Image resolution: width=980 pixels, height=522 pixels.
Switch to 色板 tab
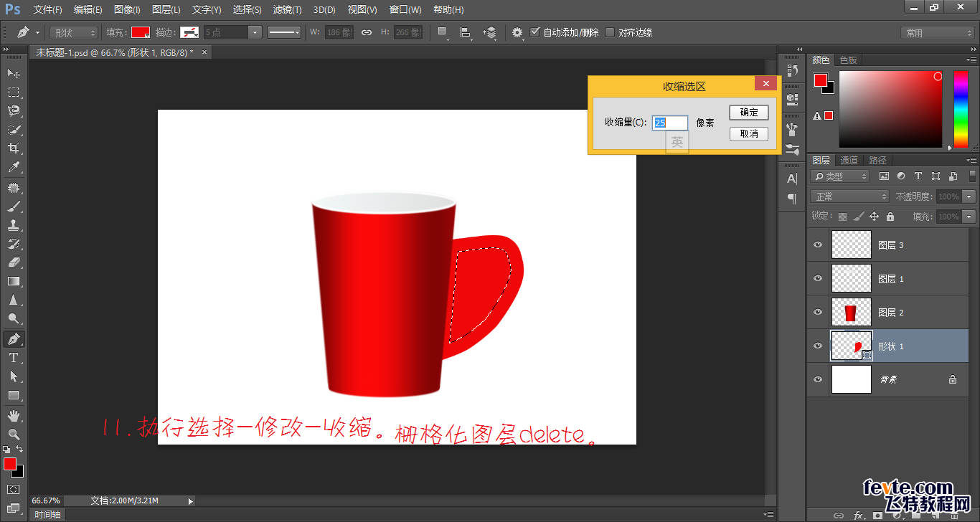point(849,60)
